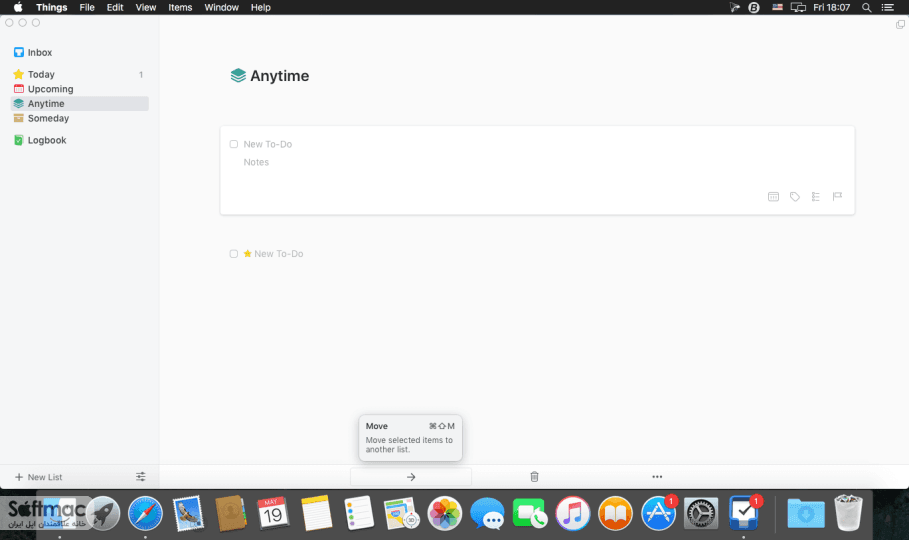Image resolution: width=909 pixels, height=540 pixels.
Task: Open the Today list
Action: point(79,74)
